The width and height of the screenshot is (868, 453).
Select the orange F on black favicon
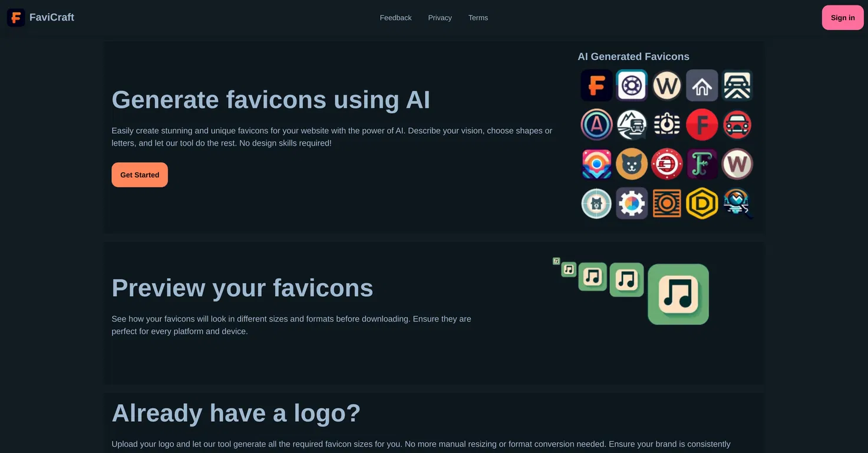pos(596,86)
